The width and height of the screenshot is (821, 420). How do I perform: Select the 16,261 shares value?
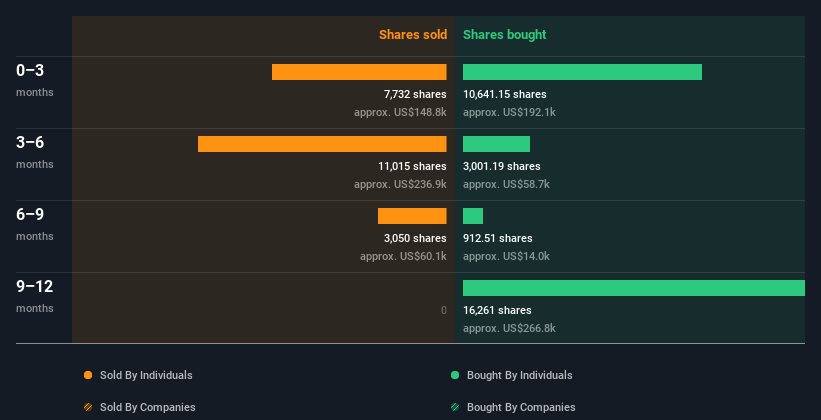point(497,311)
